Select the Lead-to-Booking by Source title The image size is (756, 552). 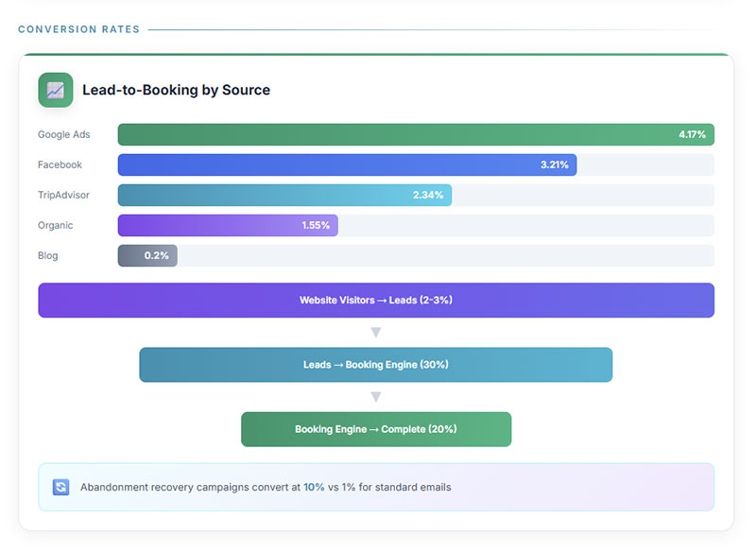pyautogui.click(x=177, y=90)
